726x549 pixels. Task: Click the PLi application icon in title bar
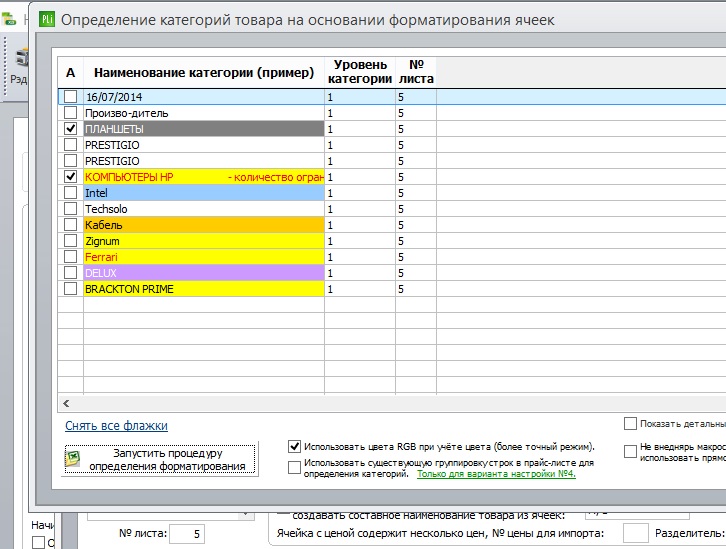point(46,19)
